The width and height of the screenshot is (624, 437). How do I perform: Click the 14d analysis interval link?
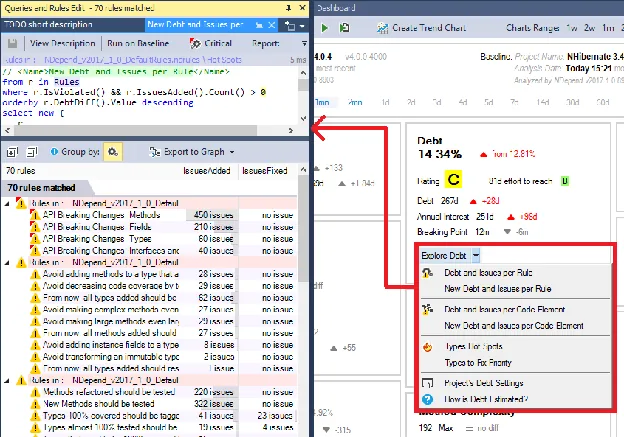[x=543, y=102]
